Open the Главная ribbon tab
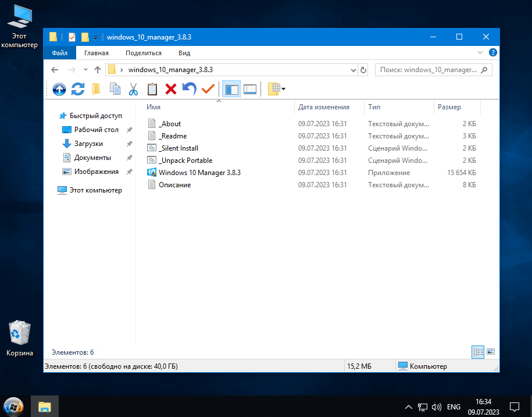Viewport: 532px width, 417px height. coord(97,53)
